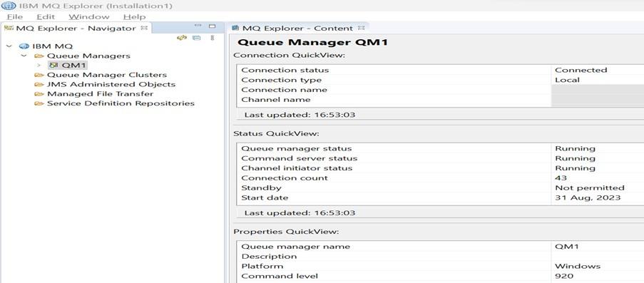The image size is (644, 283).
Task: Select Service Definition Repositories folder
Action: pos(121,103)
